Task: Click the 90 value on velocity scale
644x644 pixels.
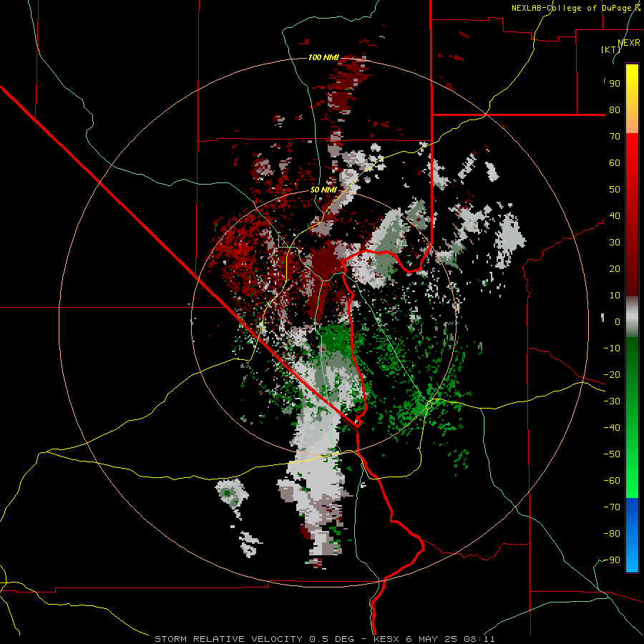Action: 615,84
